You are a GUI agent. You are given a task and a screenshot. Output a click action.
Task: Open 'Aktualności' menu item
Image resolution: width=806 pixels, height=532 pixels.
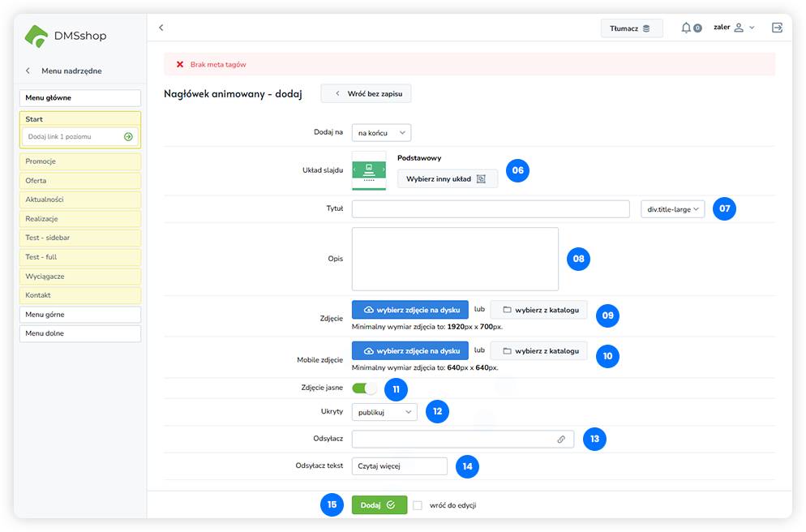point(80,199)
